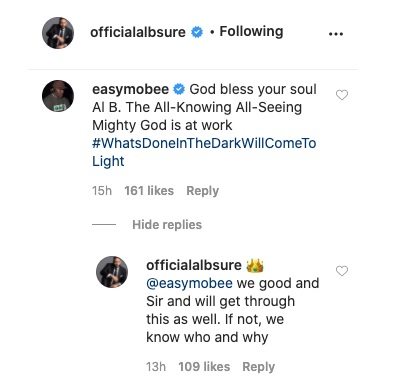Like officialalbsure's reply with the heart icon

(342, 271)
